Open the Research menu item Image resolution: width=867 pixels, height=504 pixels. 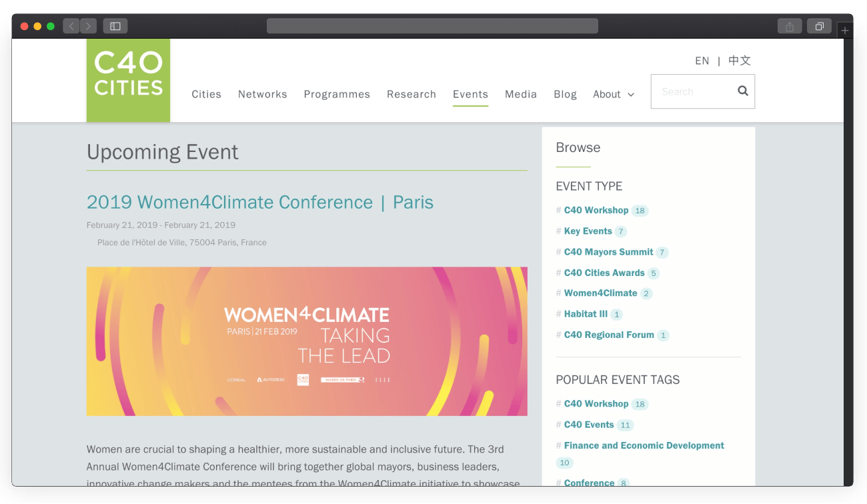(x=411, y=95)
